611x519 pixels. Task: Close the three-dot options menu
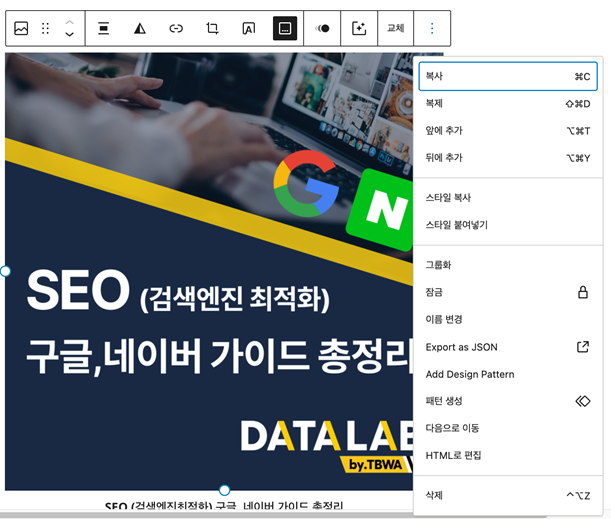[x=432, y=29]
